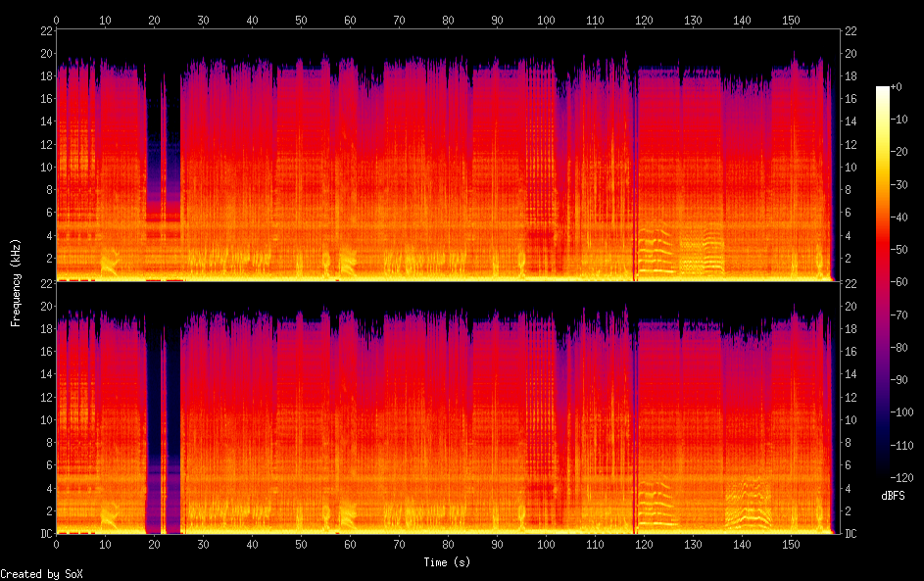Click the 0 tick on the bottom time axis

point(57,545)
